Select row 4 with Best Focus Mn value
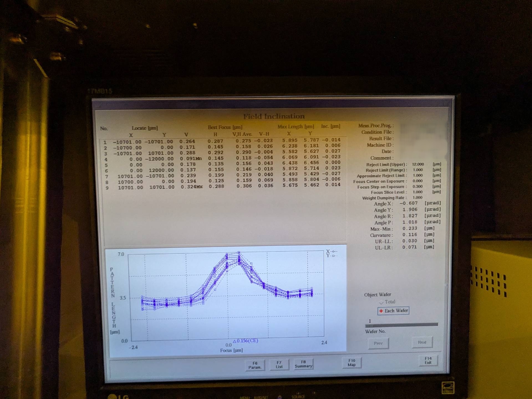The image size is (532, 399). coord(222,158)
